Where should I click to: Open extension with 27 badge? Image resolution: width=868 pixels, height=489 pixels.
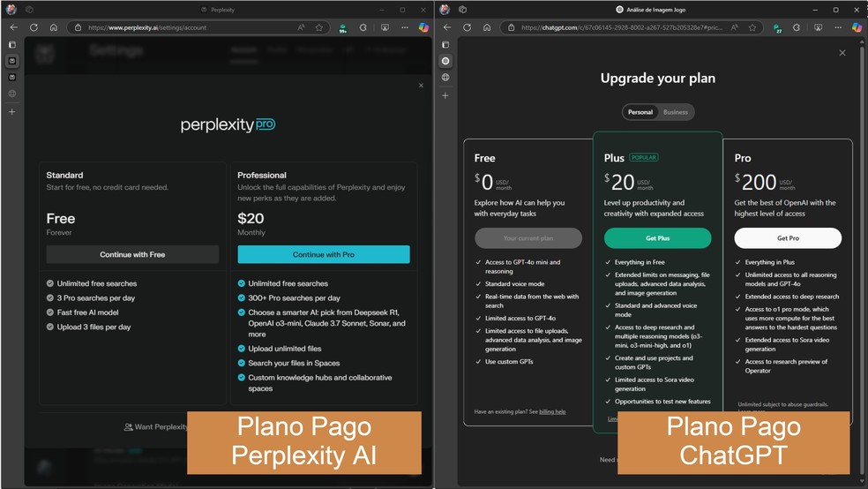(777, 27)
